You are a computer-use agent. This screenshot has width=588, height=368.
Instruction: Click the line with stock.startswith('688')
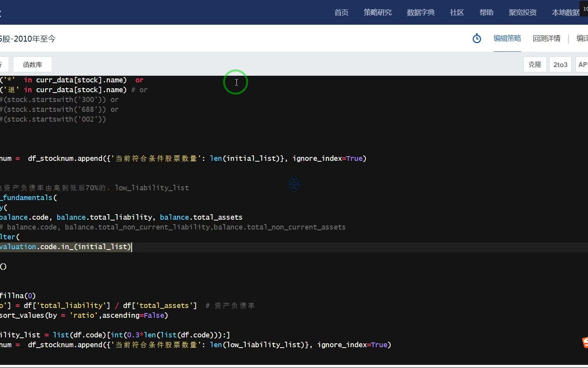[59, 109]
